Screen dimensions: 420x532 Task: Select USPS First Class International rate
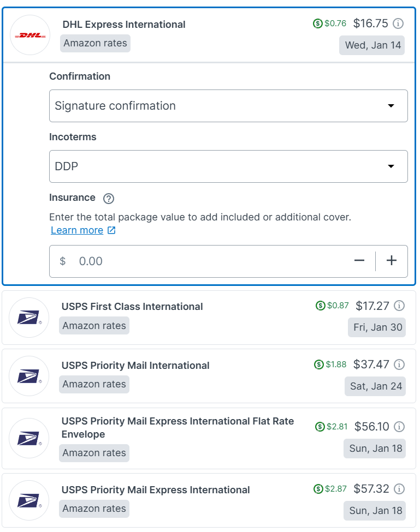(132, 307)
